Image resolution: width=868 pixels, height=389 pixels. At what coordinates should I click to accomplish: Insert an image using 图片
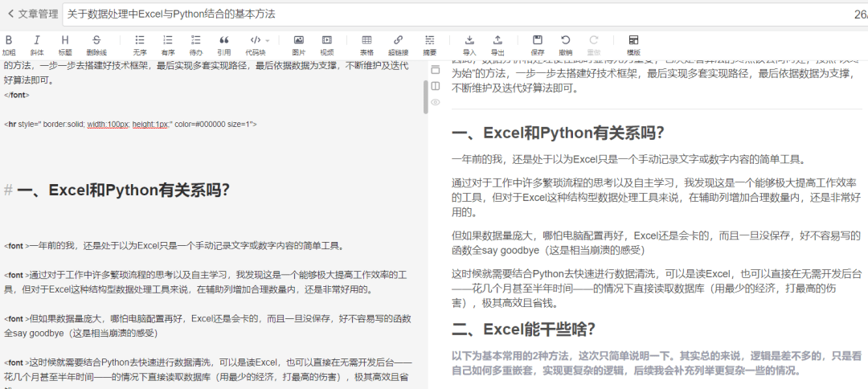[x=299, y=45]
